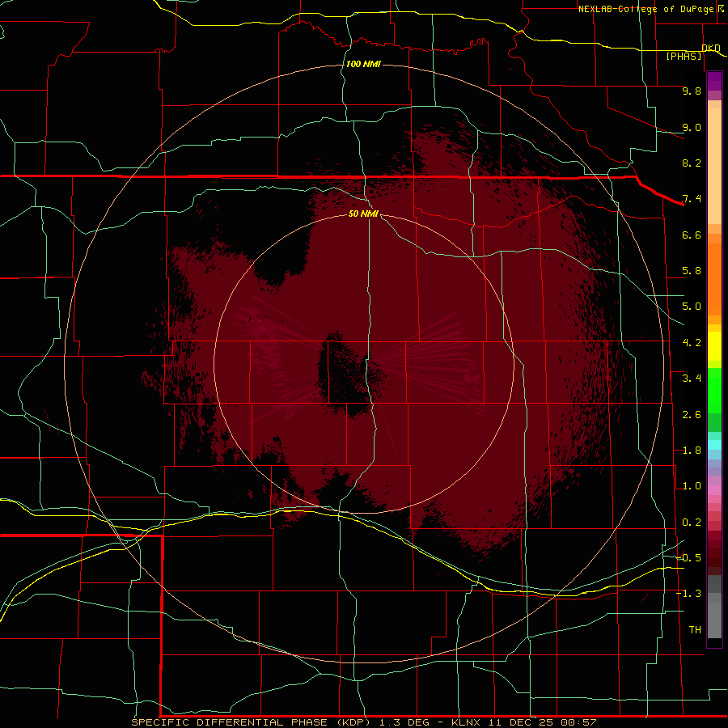Click the 50 NMI range ring label

click(x=363, y=214)
